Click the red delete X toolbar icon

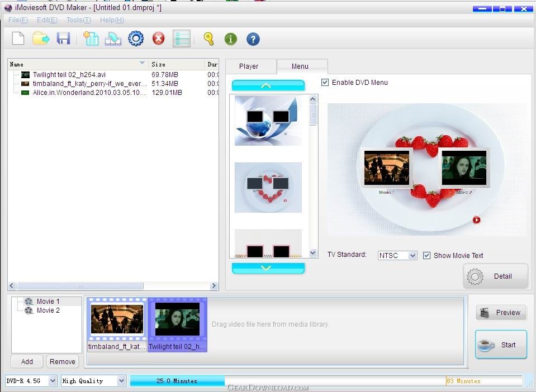click(158, 38)
